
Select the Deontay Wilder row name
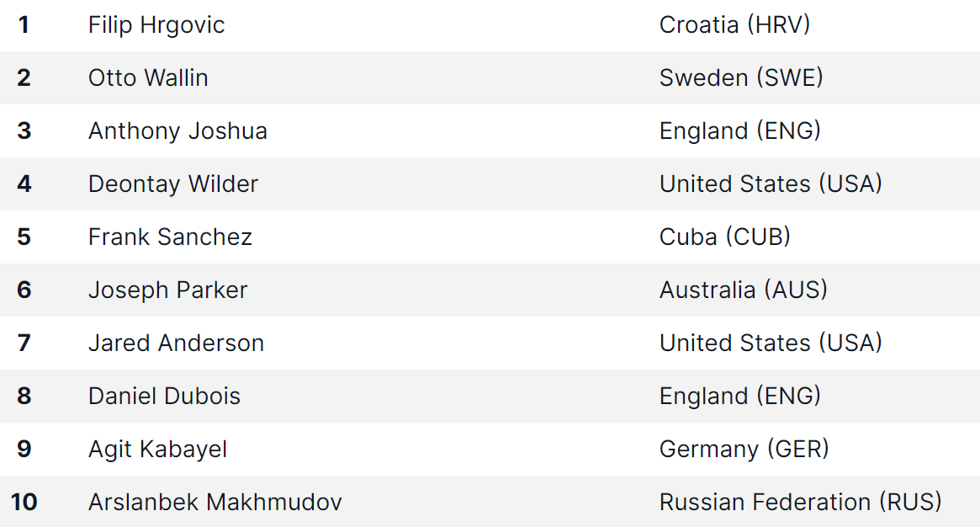pyautogui.click(x=173, y=184)
